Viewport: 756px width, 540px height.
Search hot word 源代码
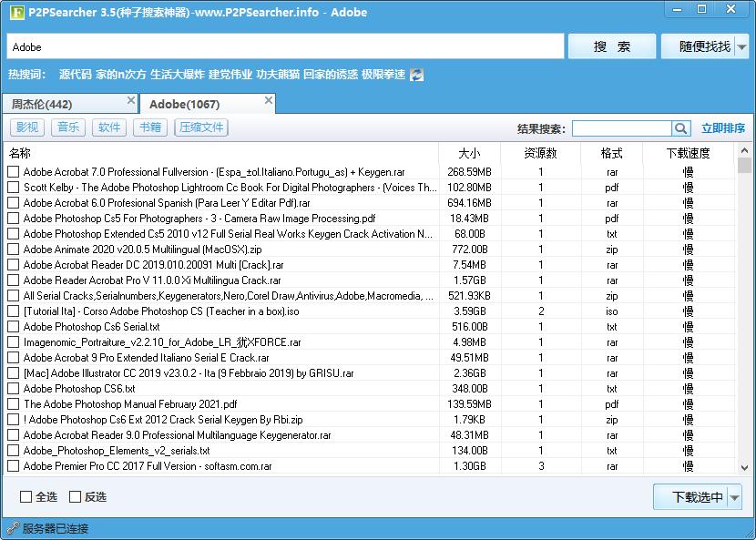pos(76,75)
